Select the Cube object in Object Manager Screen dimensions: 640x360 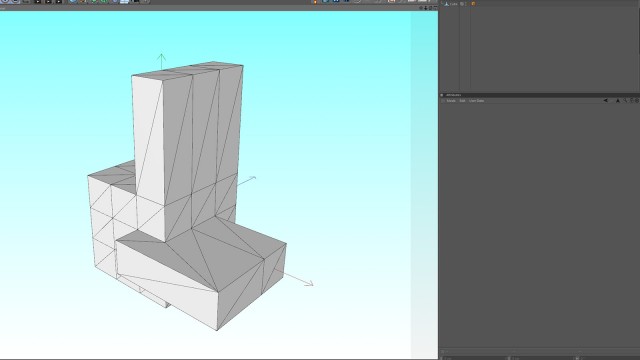pyautogui.click(x=453, y=4)
